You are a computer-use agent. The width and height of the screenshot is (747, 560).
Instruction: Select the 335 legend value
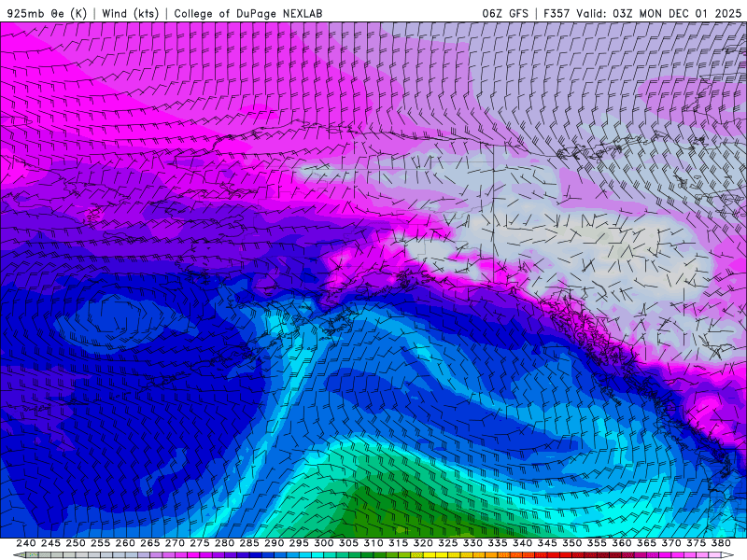point(498,543)
